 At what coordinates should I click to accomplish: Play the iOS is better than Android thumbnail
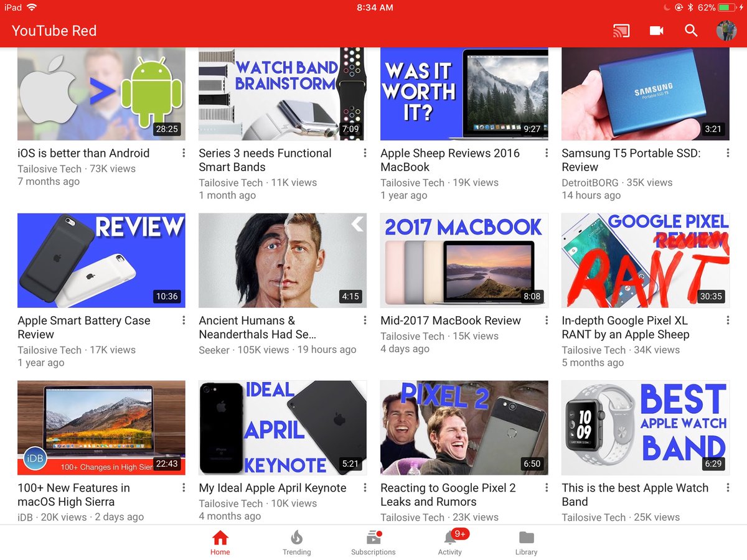point(101,94)
